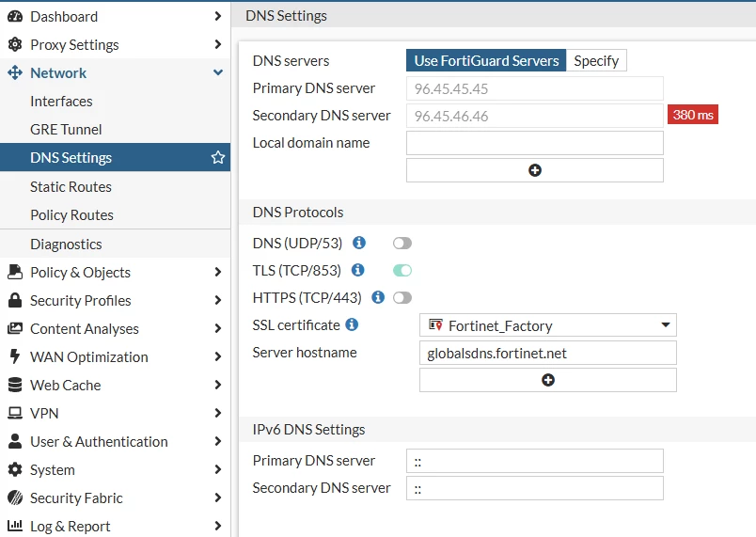Click the Dashboard gauge icon

click(15, 16)
